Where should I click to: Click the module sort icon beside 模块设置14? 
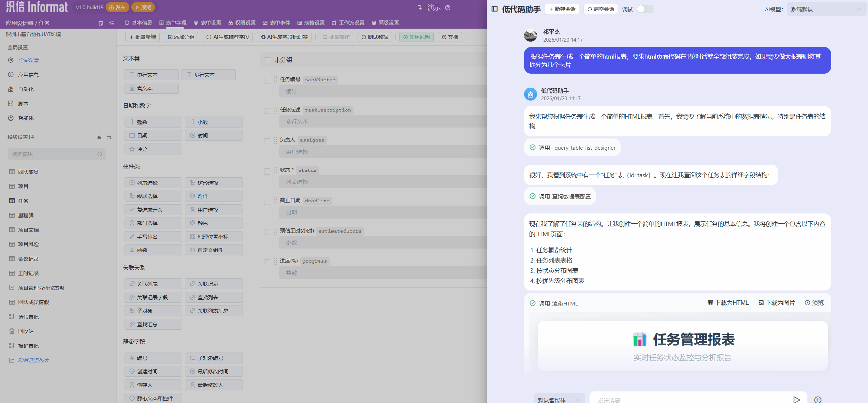pos(99,137)
